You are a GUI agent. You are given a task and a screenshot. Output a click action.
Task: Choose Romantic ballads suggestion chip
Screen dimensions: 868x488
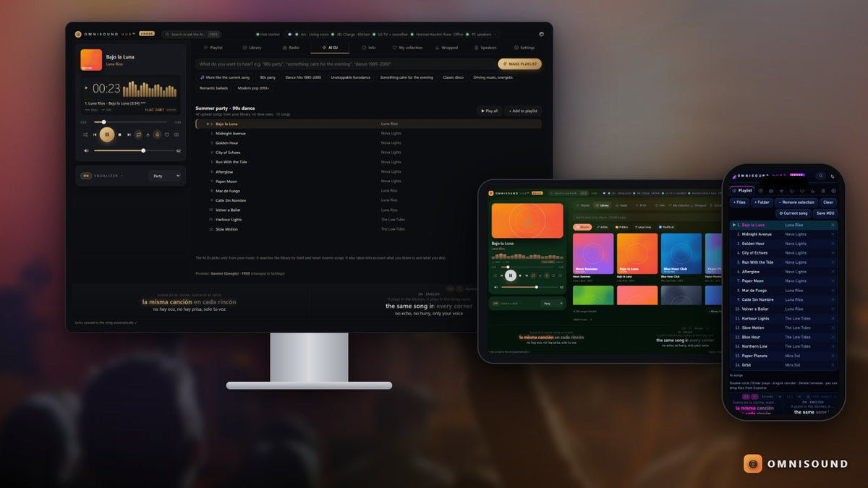point(213,87)
